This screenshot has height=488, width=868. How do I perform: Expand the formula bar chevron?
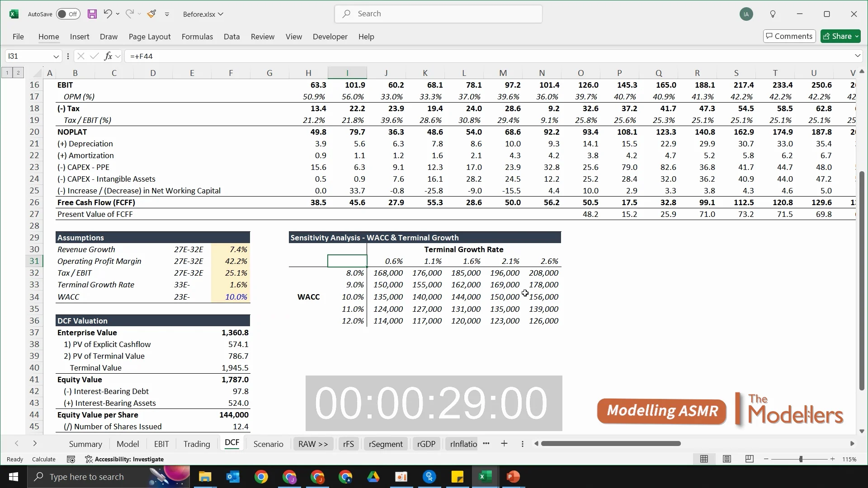tap(858, 56)
